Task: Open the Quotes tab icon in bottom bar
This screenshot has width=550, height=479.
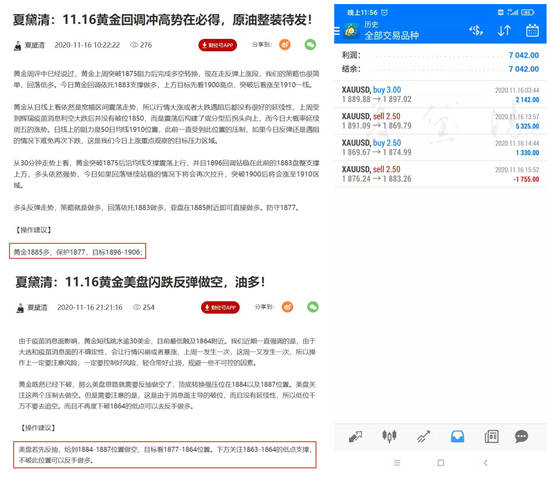Action: tap(355, 437)
